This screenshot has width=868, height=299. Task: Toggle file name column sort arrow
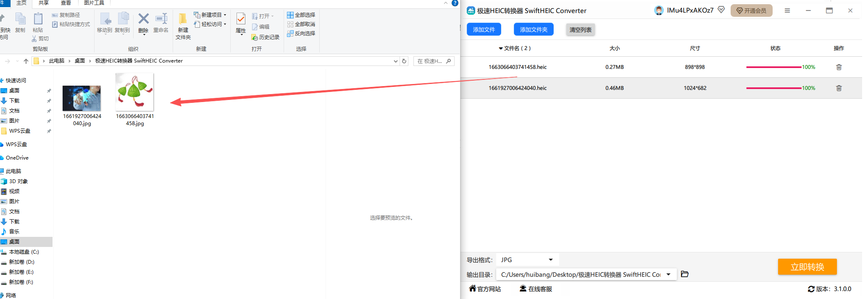[500, 49]
